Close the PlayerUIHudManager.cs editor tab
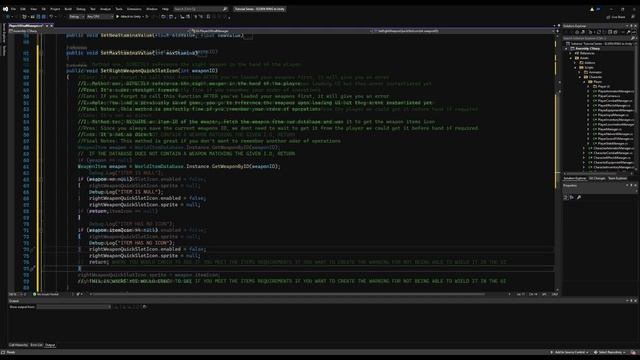 click(51, 26)
